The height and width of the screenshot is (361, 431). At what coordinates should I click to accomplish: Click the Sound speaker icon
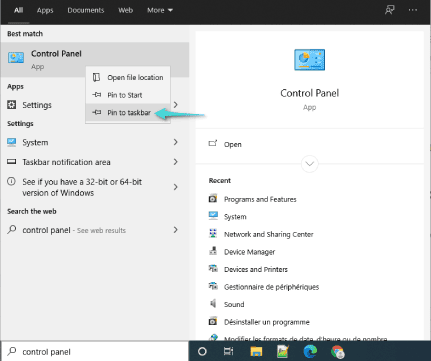coord(213,304)
